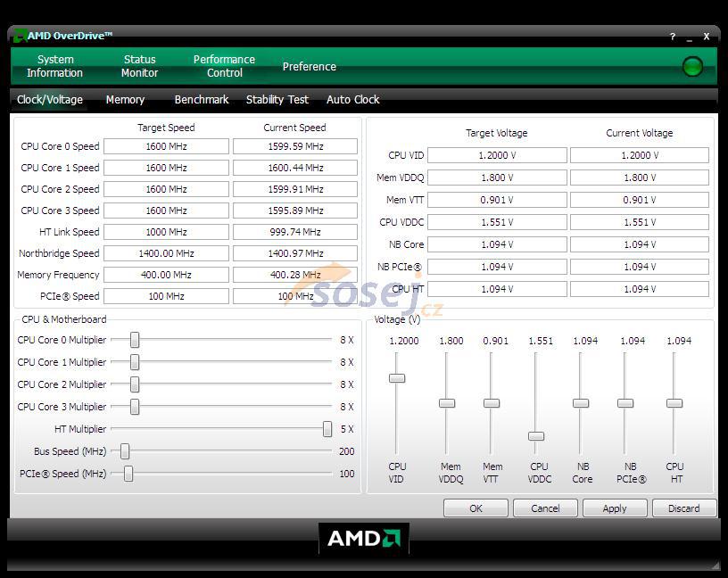Image resolution: width=728 pixels, height=578 pixels.
Task: Click NB PCIe Current Voltage field
Action: click(640, 267)
